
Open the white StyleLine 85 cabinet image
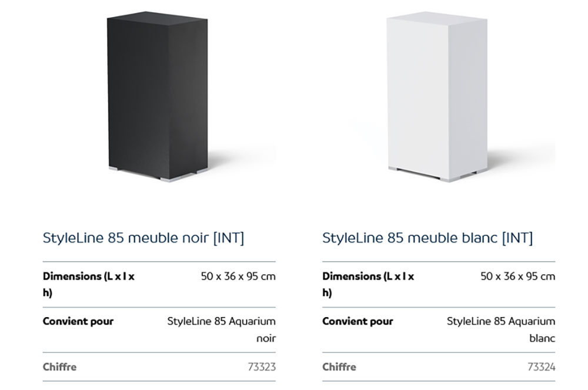point(437,97)
